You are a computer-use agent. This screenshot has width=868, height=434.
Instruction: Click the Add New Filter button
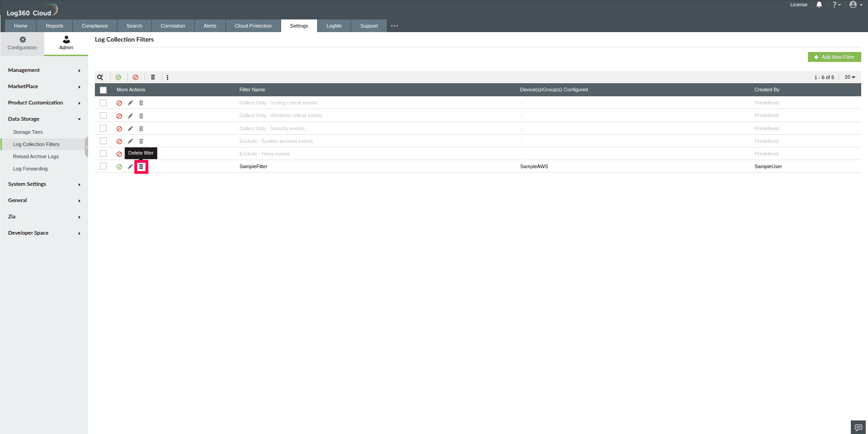834,57
